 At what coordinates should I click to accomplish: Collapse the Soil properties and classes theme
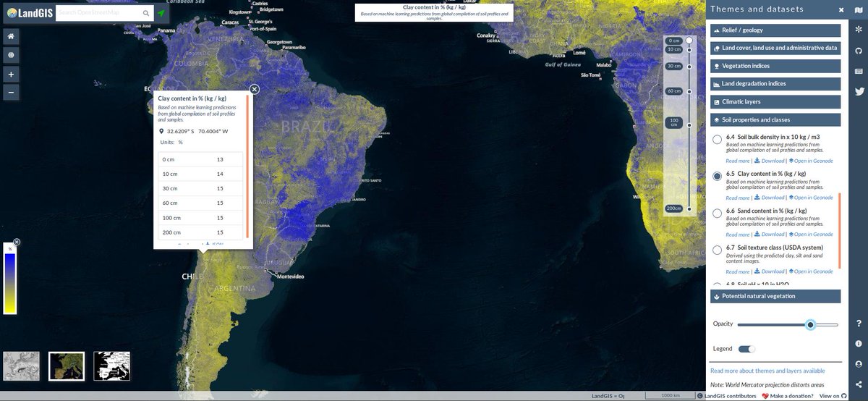tap(775, 120)
